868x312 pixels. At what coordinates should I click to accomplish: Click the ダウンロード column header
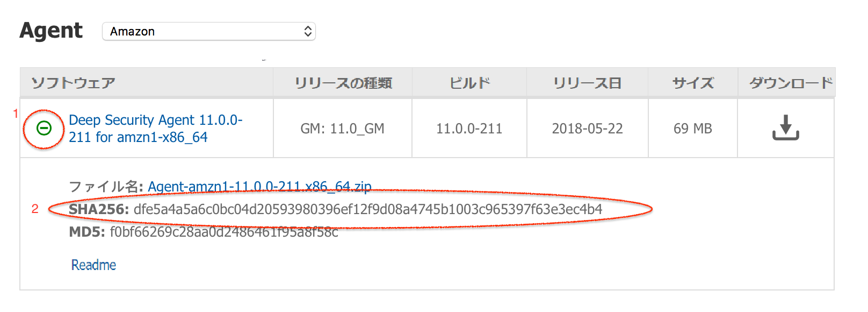click(791, 83)
